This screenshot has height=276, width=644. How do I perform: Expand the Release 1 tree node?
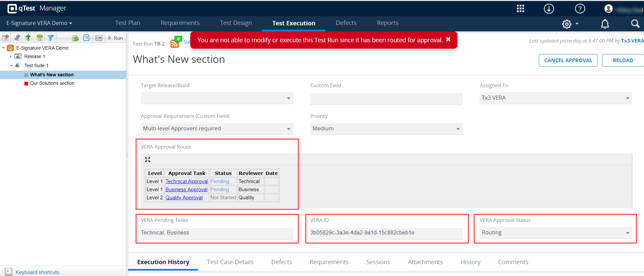[x=11, y=57]
